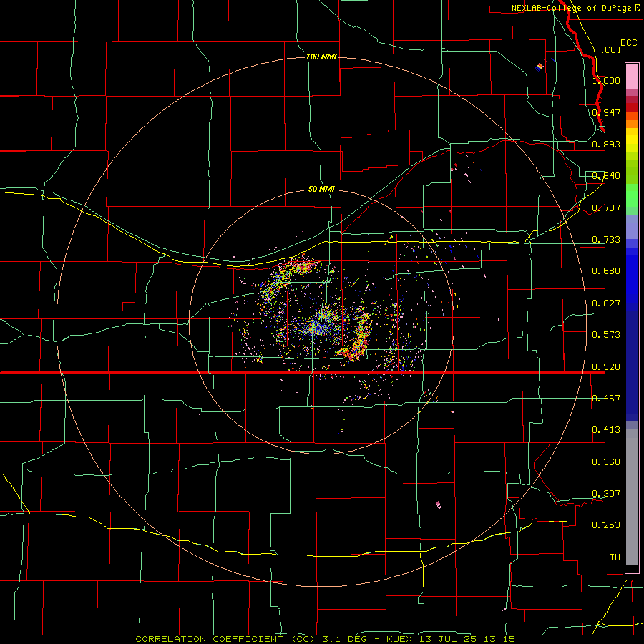
Task: Select the [CC] units label
Action: 610,49
